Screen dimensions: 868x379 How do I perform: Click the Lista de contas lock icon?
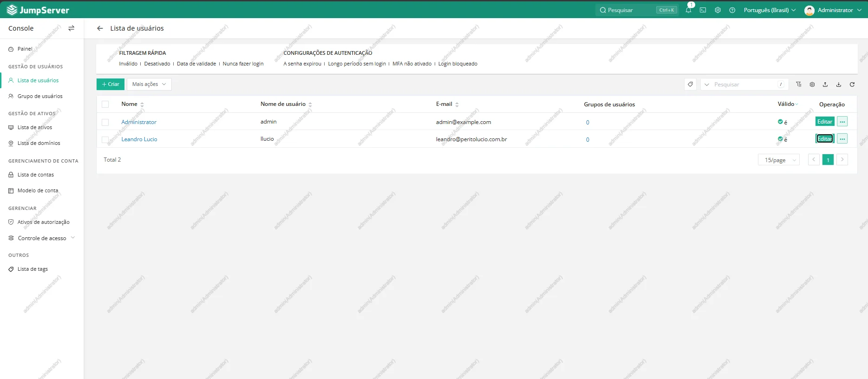(11, 175)
